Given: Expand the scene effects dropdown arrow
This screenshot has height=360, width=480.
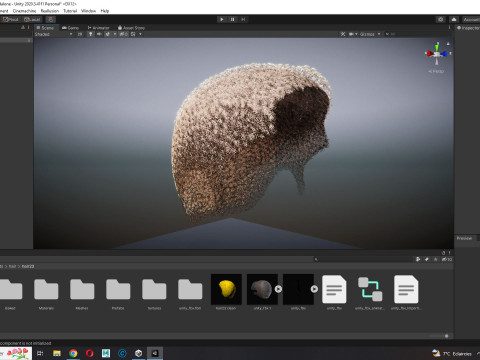Looking at the screenshot, I should pyautogui.click(x=115, y=34).
